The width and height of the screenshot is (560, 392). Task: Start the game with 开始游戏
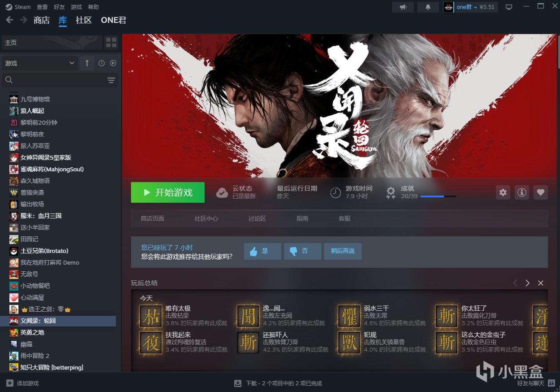point(168,192)
